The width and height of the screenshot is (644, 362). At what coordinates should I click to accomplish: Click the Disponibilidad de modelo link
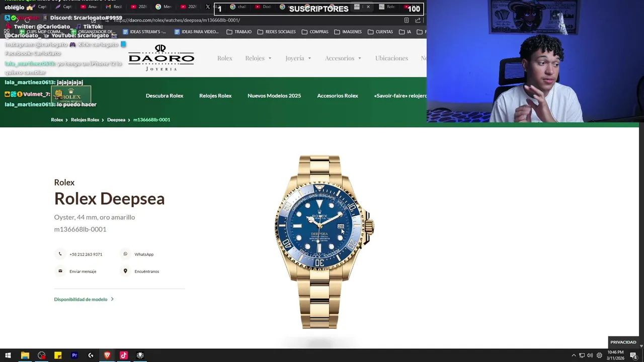tap(80, 299)
